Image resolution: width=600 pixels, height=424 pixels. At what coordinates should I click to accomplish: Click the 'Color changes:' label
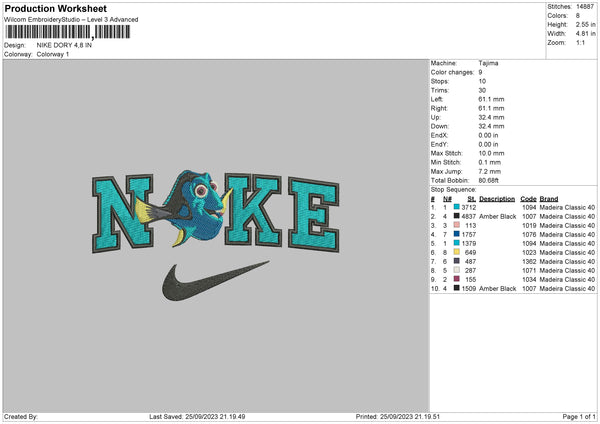tap(452, 72)
